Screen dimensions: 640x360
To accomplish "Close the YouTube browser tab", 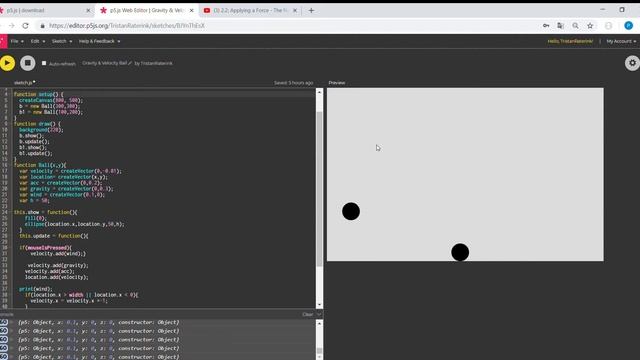I will (295, 10).
